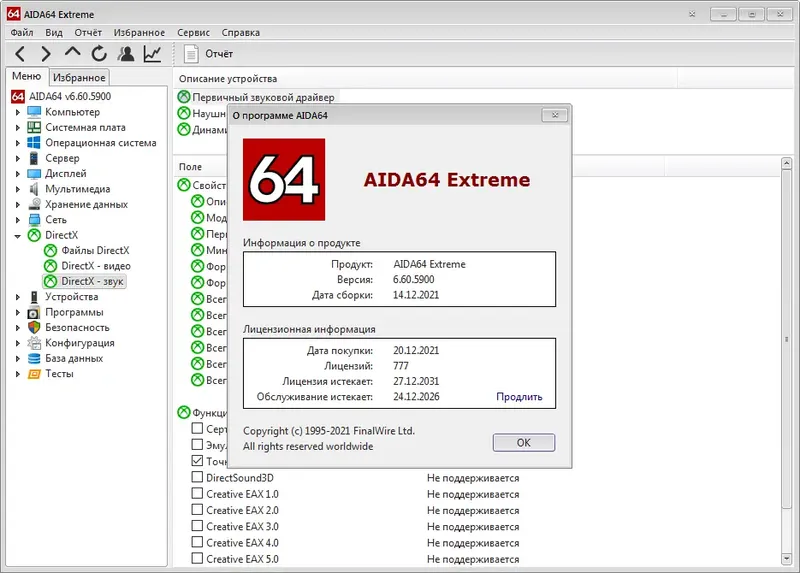Toggle the Creative EAX 4.0 checkbox
This screenshot has width=800, height=573.
197,542
